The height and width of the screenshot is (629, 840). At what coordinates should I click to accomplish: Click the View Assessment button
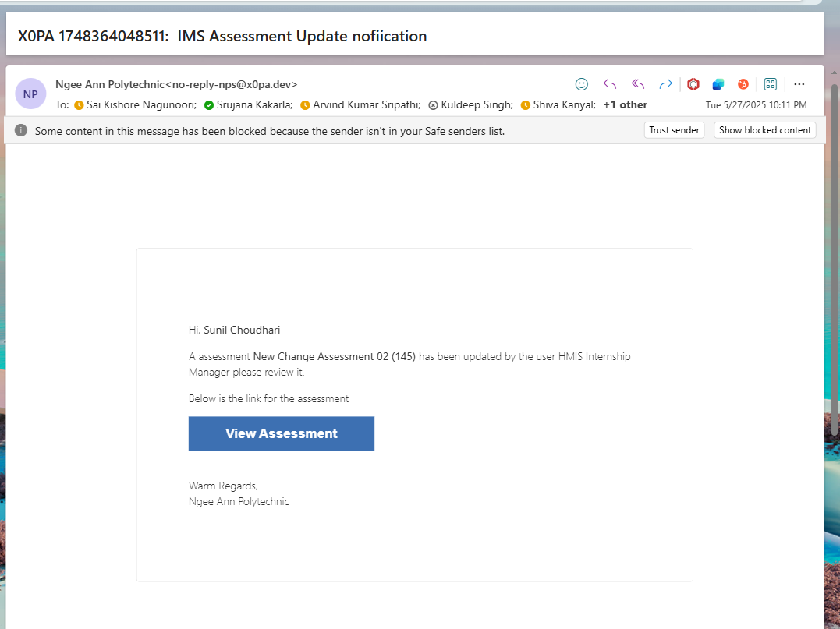[281, 433]
